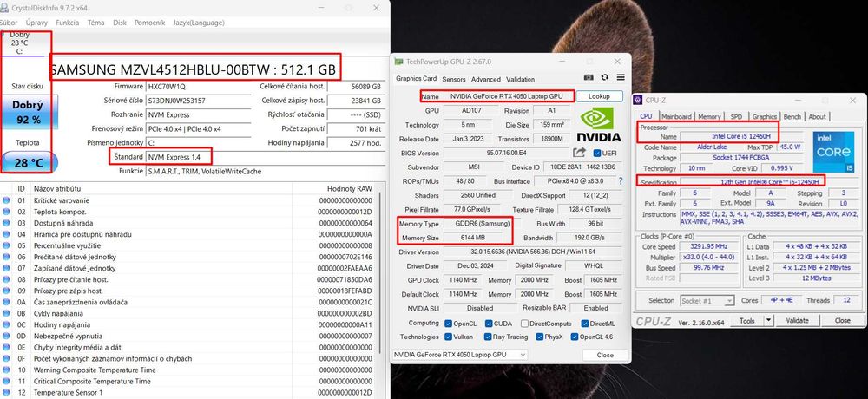Toggle the PhysX checkbox
This screenshot has width=868, height=399.
539,337
